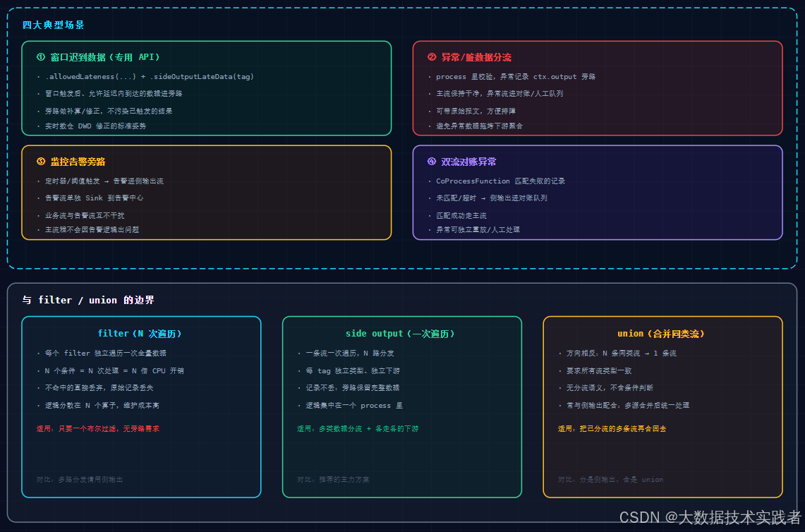The width and height of the screenshot is (805, 532).
Task: Select the bullet '无分流语义，不含条件判断'
Action: pyautogui.click(x=610, y=387)
